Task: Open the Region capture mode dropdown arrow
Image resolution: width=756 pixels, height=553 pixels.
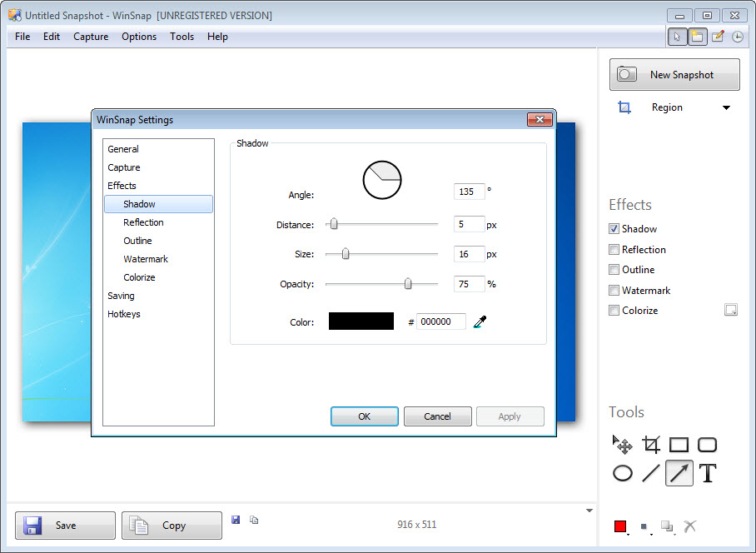Action: pyautogui.click(x=726, y=108)
